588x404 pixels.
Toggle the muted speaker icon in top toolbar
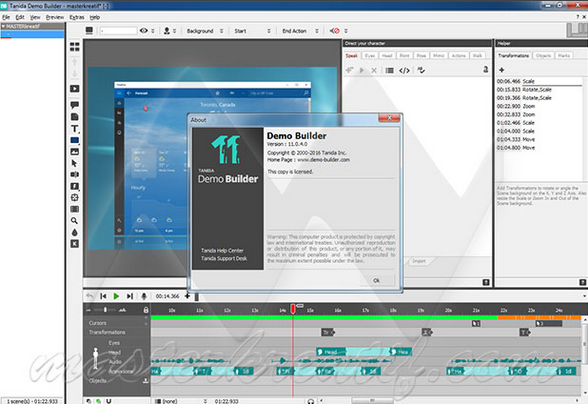point(335,31)
